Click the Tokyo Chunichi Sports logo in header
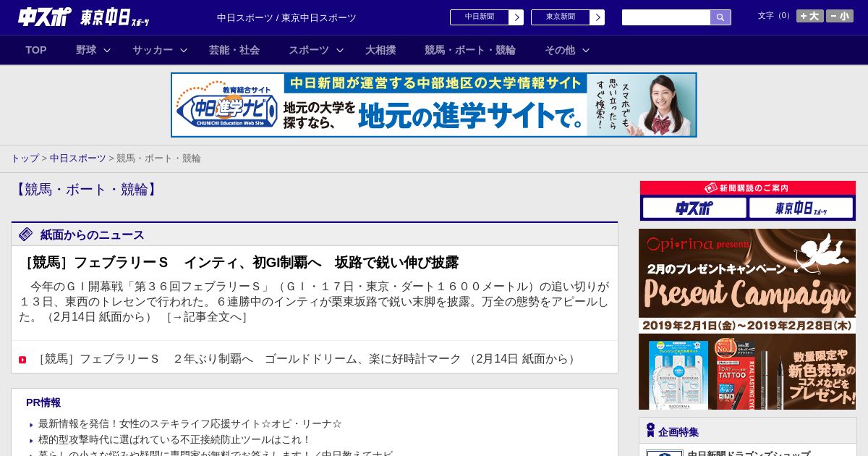Image resolution: width=868 pixels, height=456 pixels. tap(115, 17)
